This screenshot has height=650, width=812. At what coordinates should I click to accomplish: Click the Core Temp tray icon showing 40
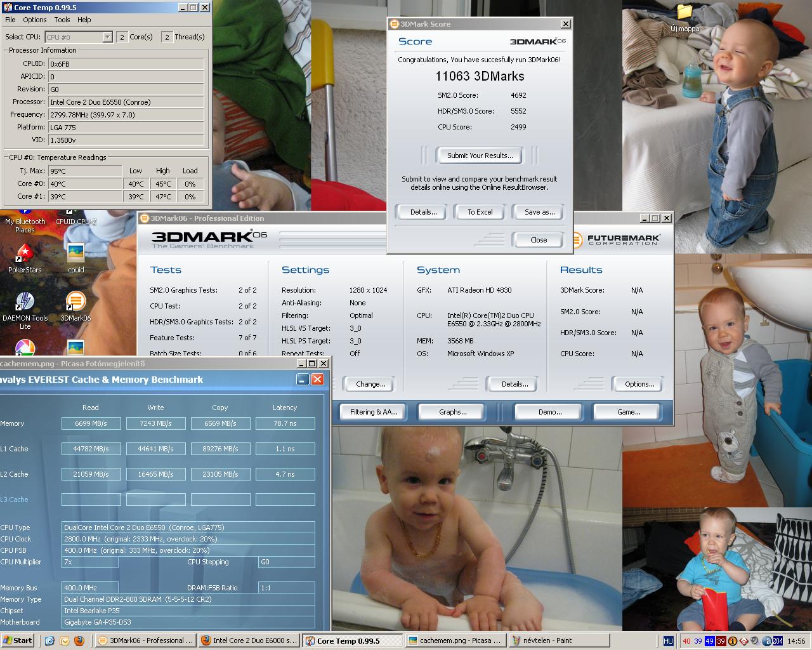pos(686,641)
